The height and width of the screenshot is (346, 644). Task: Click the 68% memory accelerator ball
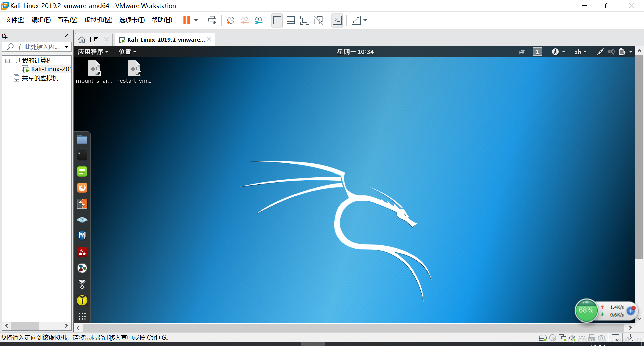[586, 310]
